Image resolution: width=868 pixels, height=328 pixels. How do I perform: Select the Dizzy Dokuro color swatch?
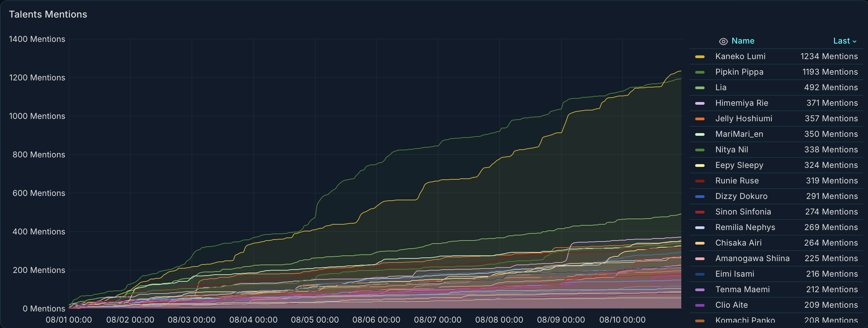point(700,197)
